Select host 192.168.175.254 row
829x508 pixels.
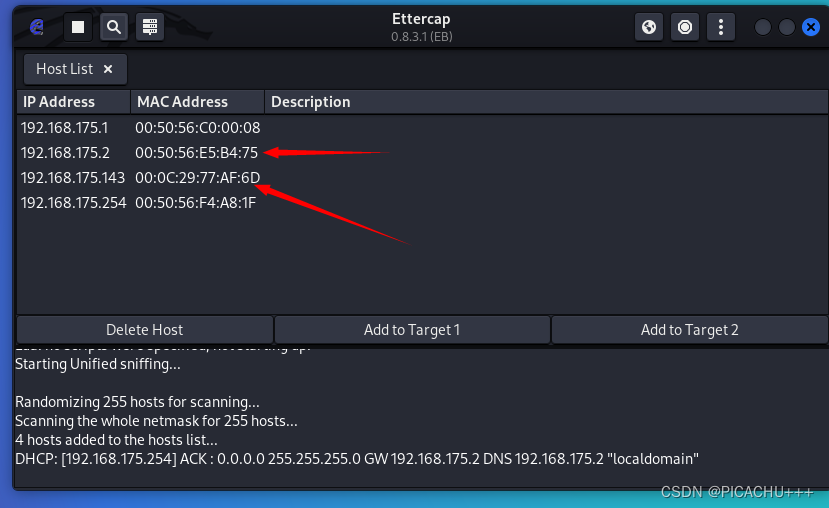point(73,203)
